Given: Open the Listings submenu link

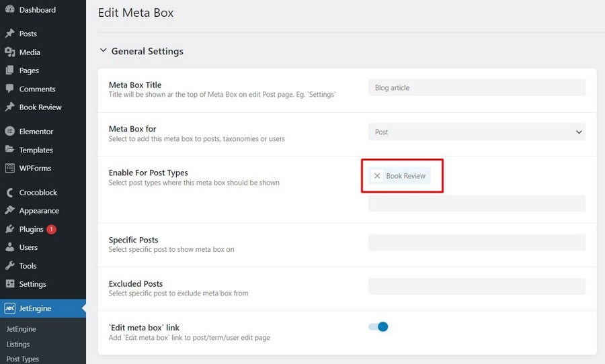Looking at the screenshot, I should click(17, 344).
